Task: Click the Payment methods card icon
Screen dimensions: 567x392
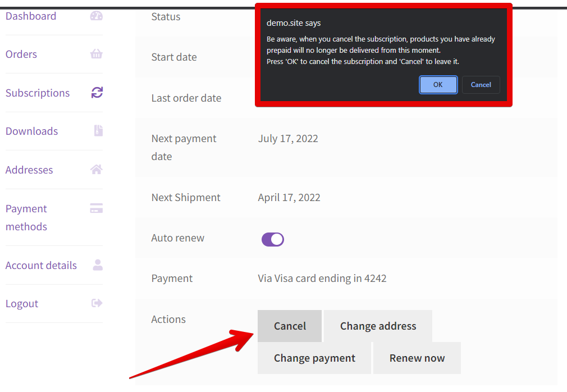Action: 96,208
